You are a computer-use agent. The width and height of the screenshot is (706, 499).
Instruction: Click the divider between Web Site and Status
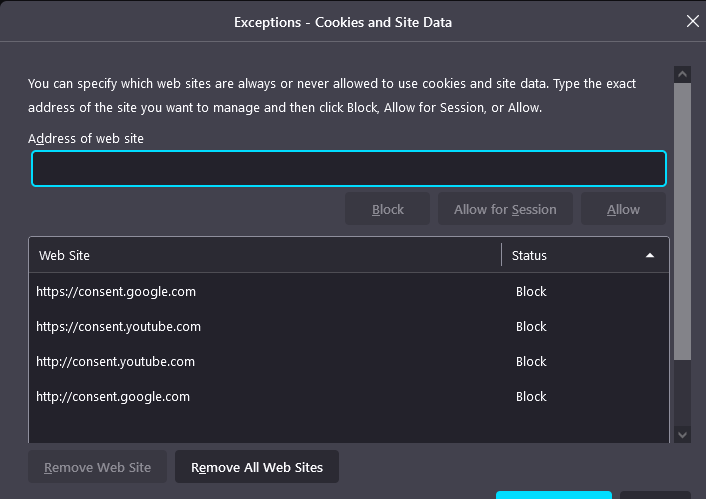(x=501, y=255)
